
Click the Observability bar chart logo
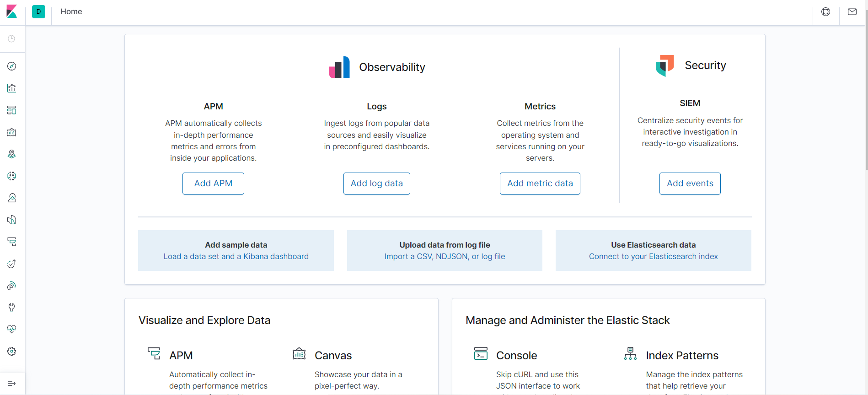click(x=339, y=67)
